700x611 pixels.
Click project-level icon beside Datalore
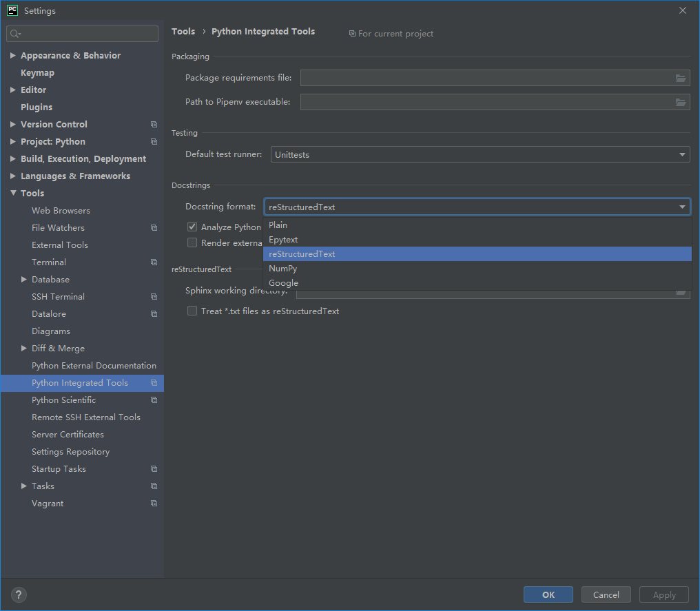point(154,313)
